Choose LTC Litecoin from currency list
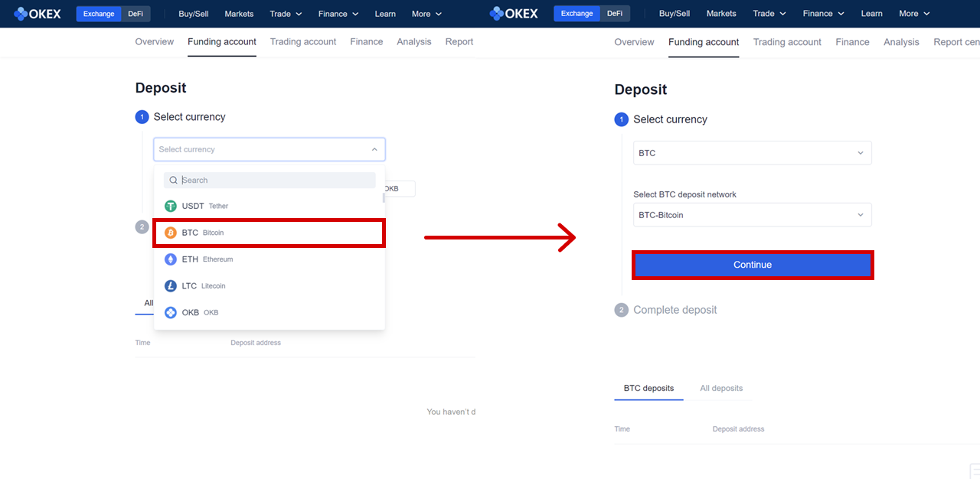 coord(269,286)
